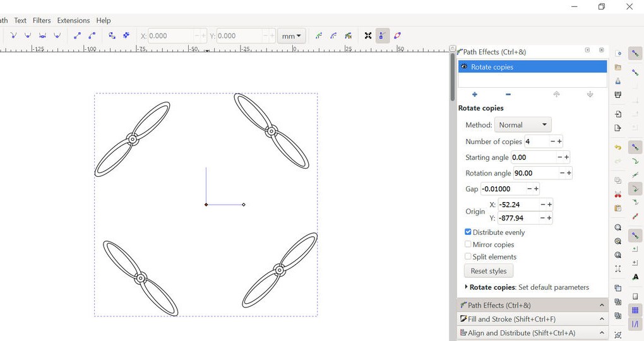
Task: Open the Text menu
Action: pos(20,20)
